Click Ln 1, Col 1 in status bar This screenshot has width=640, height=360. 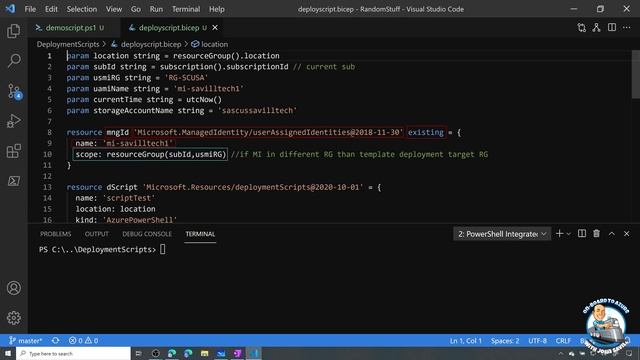point(466,340)
